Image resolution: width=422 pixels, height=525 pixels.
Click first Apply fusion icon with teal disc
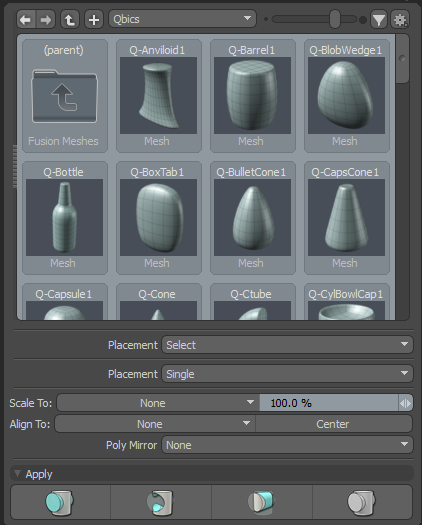tap(60, 502)
